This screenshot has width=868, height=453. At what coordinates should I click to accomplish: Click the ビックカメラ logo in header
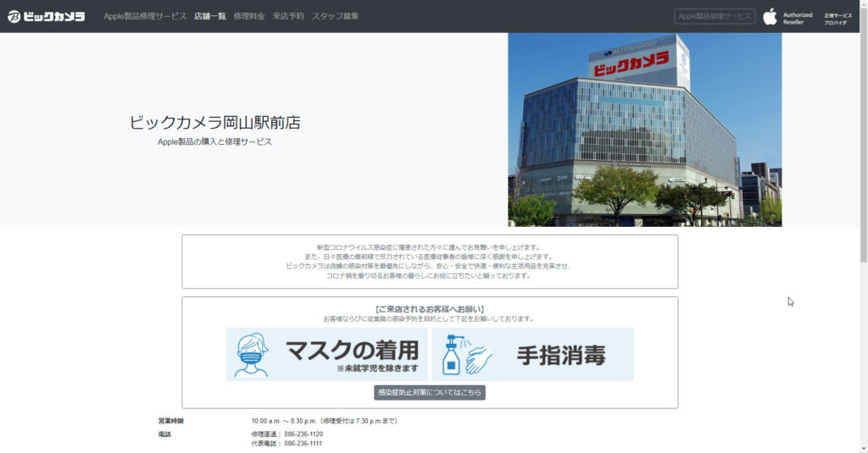click(47, 17)
